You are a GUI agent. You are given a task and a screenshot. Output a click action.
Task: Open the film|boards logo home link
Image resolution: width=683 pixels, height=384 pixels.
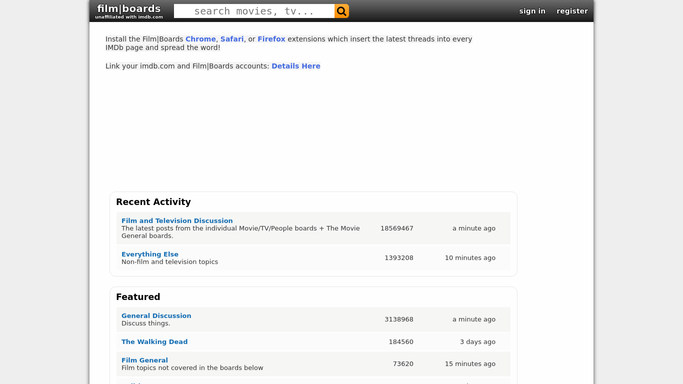129,11
